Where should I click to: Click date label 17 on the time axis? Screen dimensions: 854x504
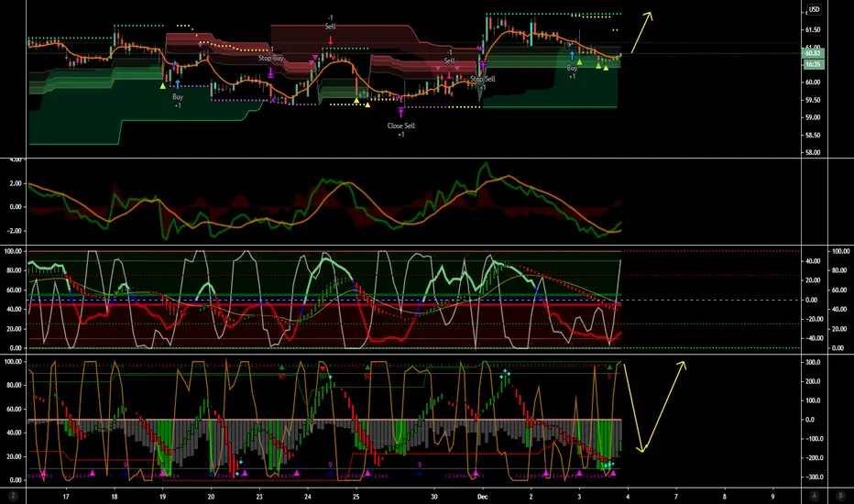(x=66, y=497)
